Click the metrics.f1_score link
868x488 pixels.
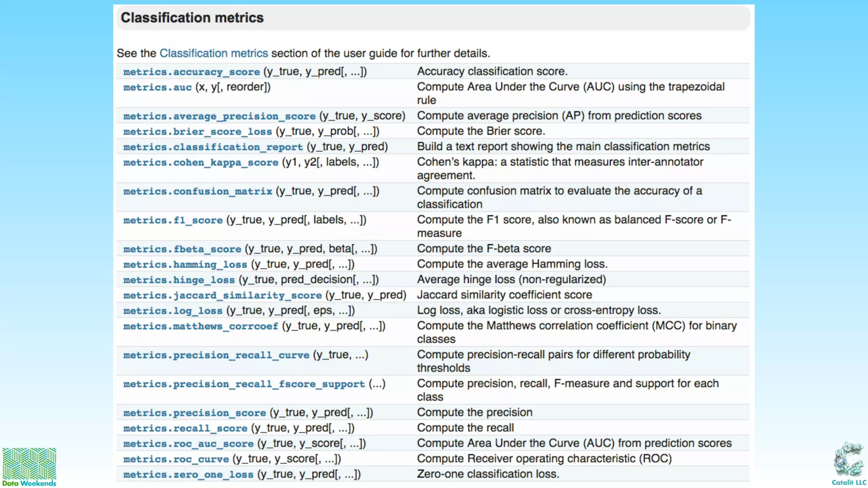pos(172,220)
